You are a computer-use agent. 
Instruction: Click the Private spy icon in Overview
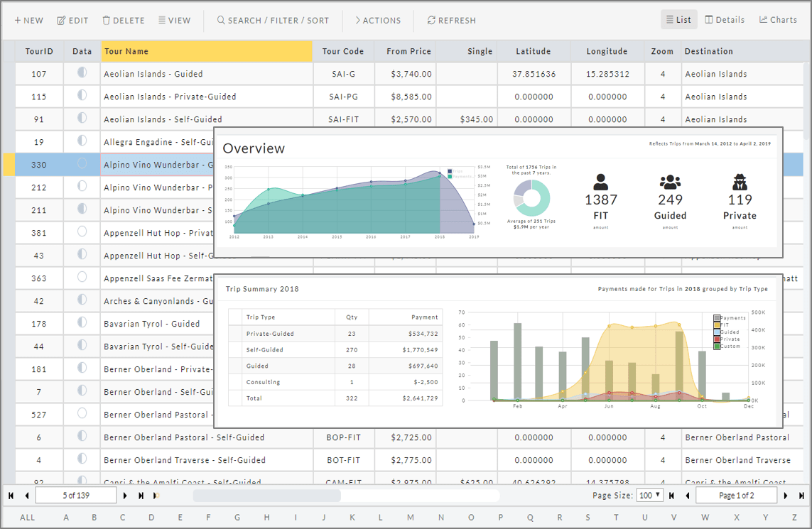(740, 182)
